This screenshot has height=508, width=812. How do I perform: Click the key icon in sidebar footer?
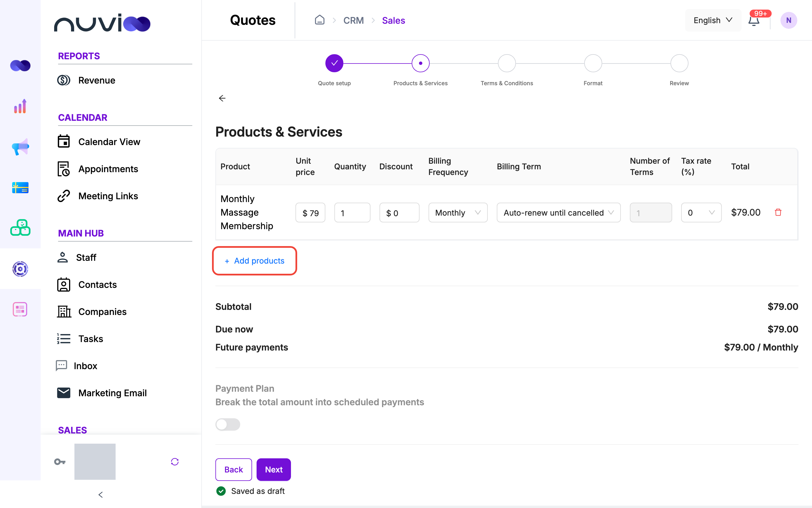(x=60, y=462)
